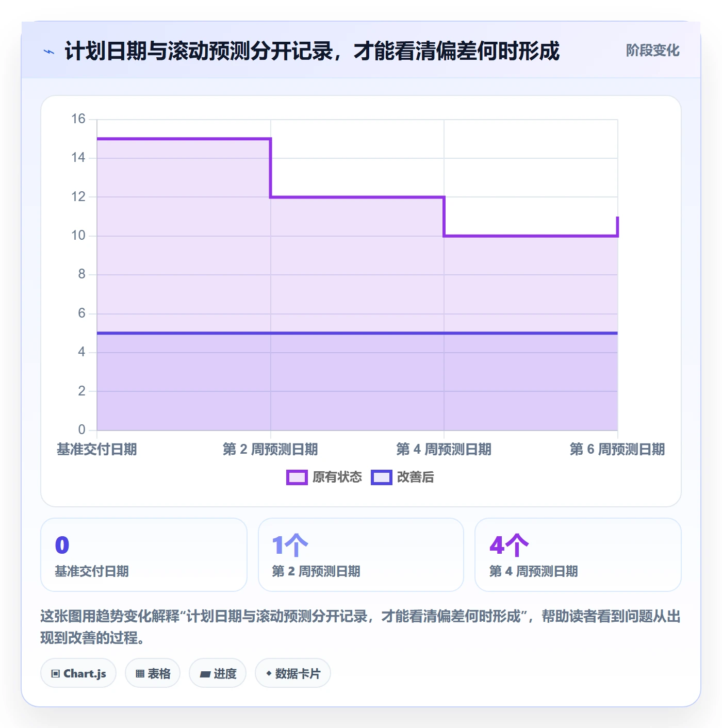This screenshot has height=728, width=722.
Task: Click the 原有状态 legend label
Action: [337, 477]
